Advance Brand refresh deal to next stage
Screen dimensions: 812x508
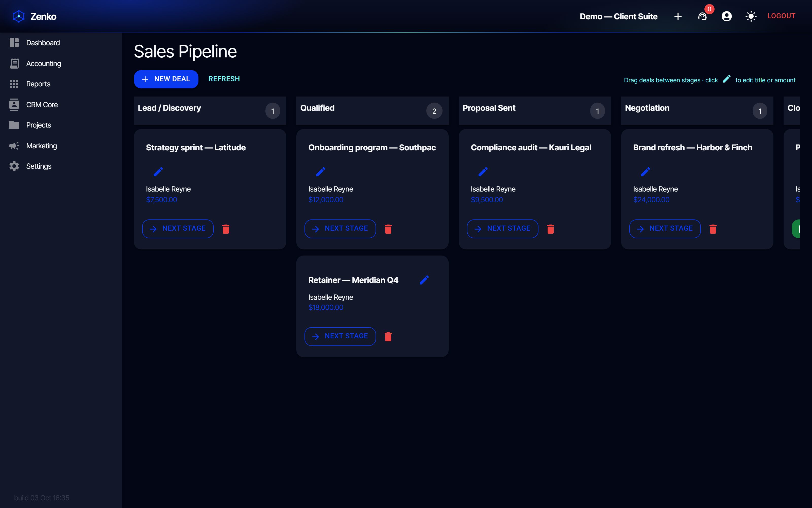(x=665, y=229)
